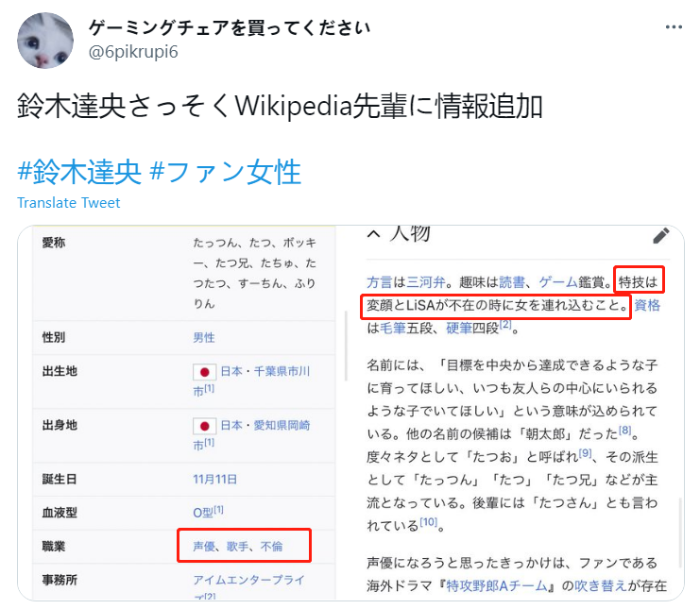
Task: Open the 日本・千葉県市川 birthplace link
Action: [265, 371]
